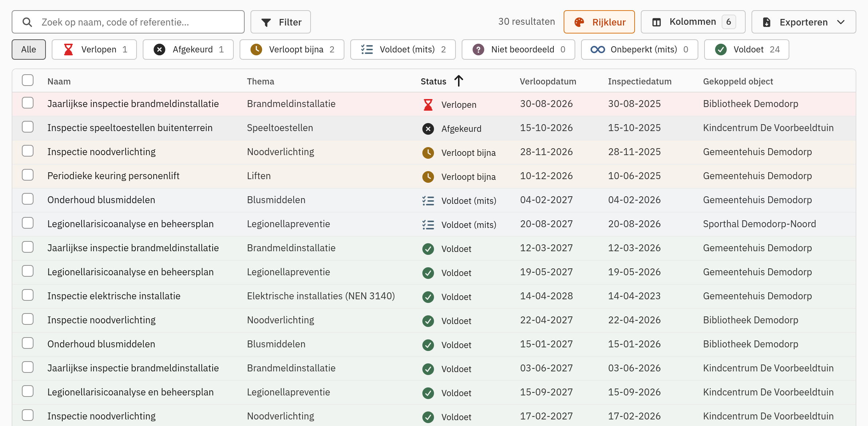Open the Kolommen column chooser
Screen dimensions: 868x426
click(693, 22)
